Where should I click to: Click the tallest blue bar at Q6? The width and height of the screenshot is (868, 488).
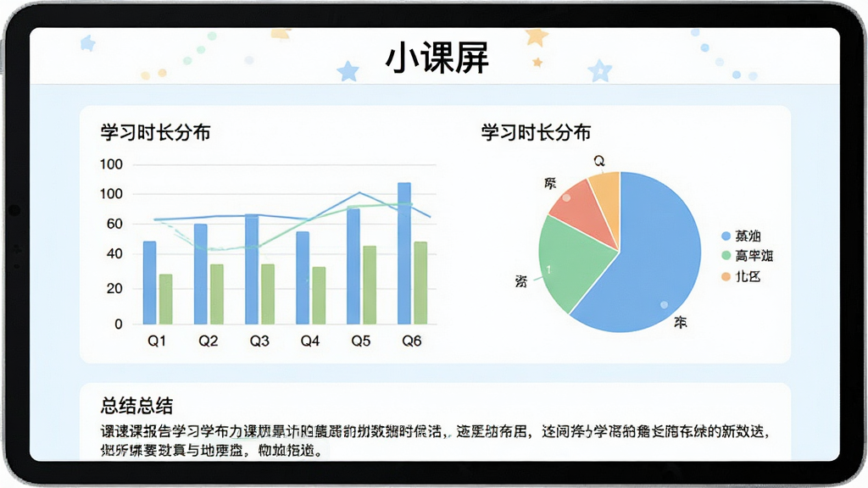pyautogui.click(x=404, y=253)
